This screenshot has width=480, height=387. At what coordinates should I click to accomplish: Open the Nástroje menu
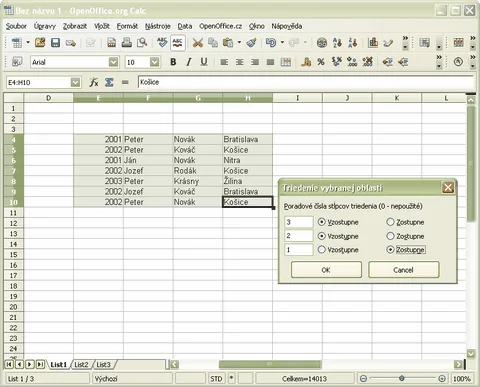pos(158,26)
